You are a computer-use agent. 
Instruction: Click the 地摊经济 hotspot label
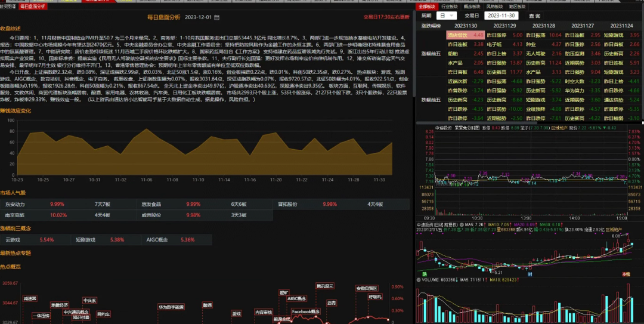[60, 305]
